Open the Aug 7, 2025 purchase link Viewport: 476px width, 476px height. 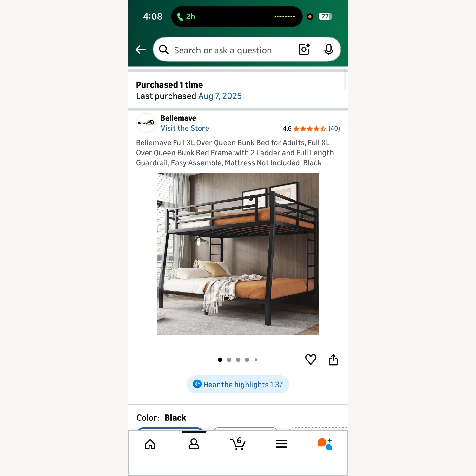coord(220,96)
